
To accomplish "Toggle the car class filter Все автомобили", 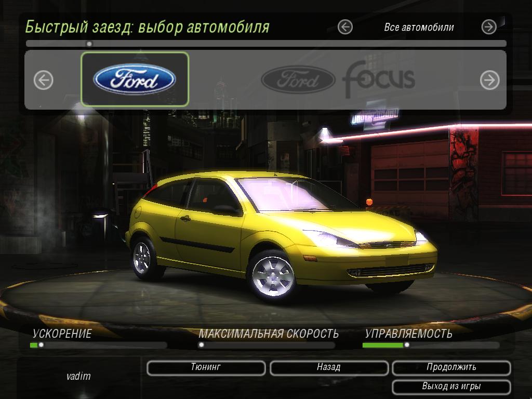I will [420, 27].
